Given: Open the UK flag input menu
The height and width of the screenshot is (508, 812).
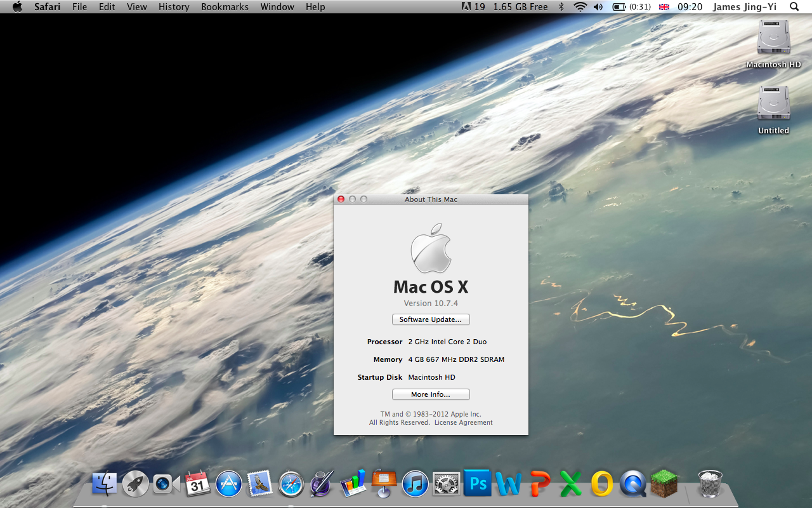Looking at the screenshot, I should point(664,7).
